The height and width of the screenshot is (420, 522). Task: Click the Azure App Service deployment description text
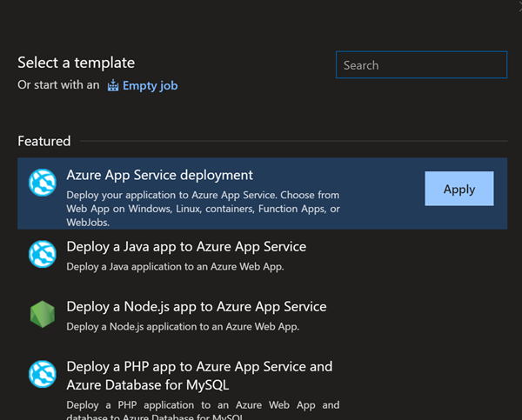(x=203, y=210)
